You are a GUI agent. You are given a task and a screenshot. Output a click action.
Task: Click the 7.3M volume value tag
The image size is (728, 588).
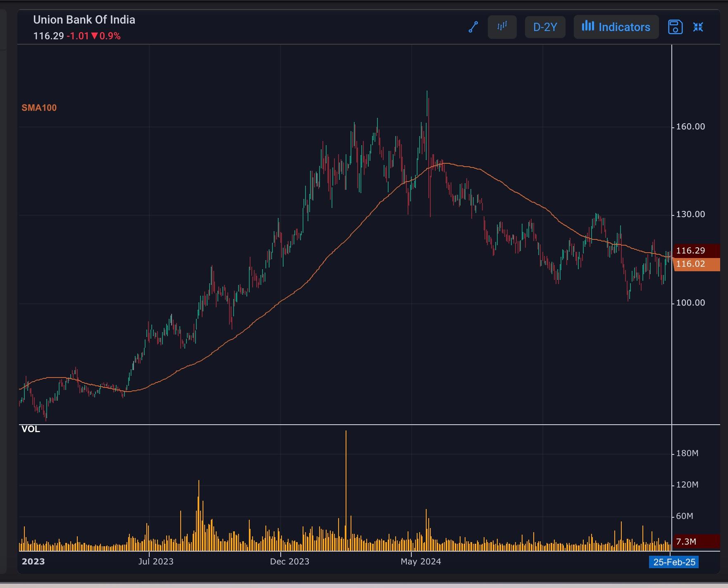click(696, 542)
